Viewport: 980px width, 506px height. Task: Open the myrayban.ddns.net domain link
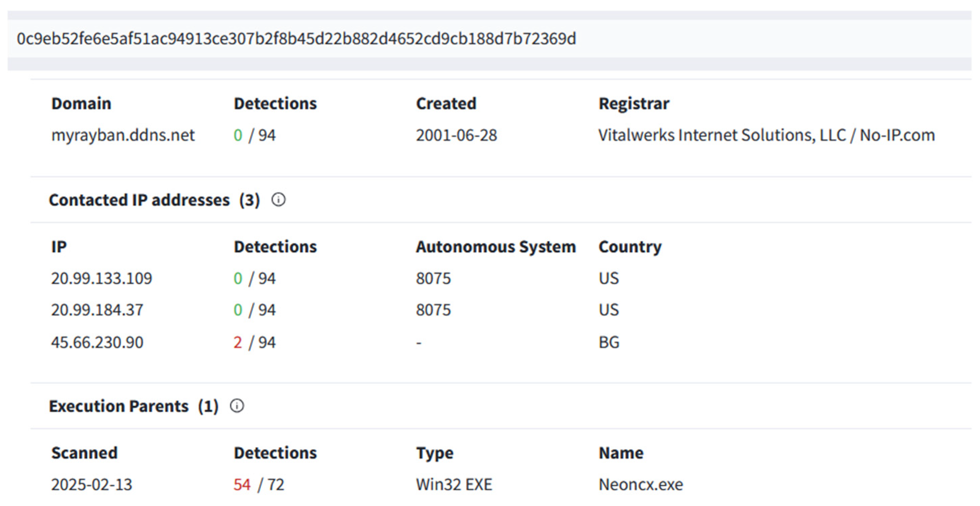tap(122, 135)
